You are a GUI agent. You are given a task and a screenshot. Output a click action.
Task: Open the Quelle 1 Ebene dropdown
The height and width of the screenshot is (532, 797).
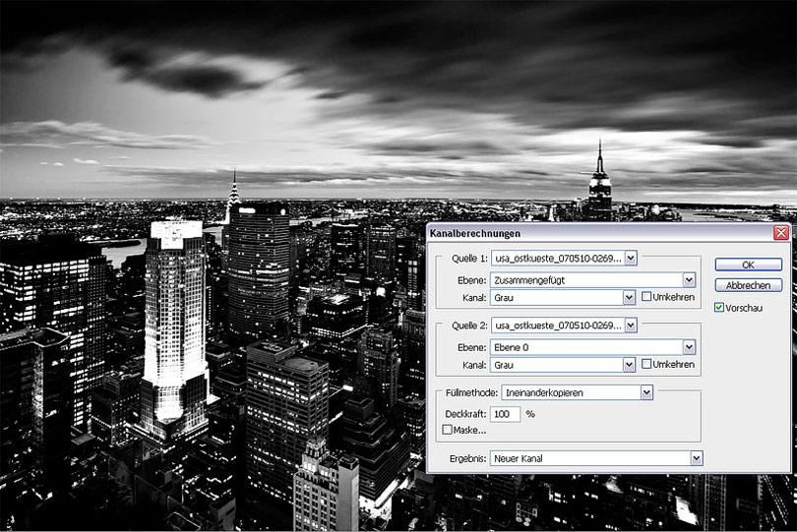point(592,280)
